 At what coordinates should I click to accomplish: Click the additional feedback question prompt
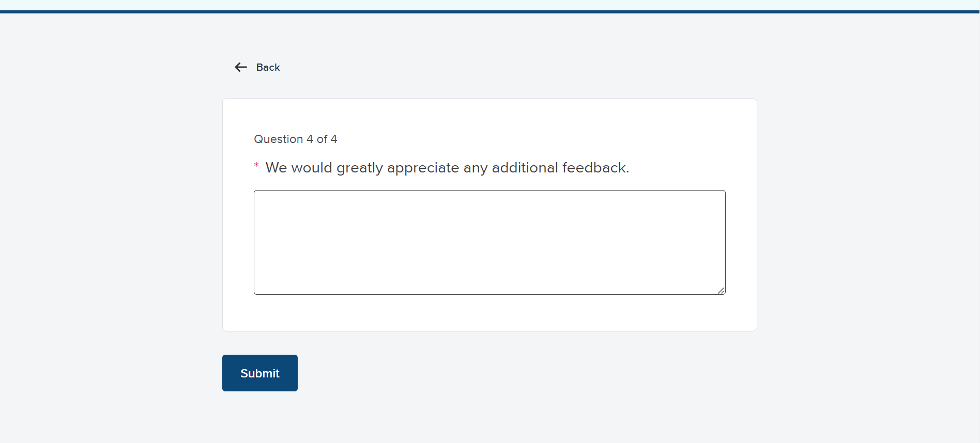coord(447,168)
